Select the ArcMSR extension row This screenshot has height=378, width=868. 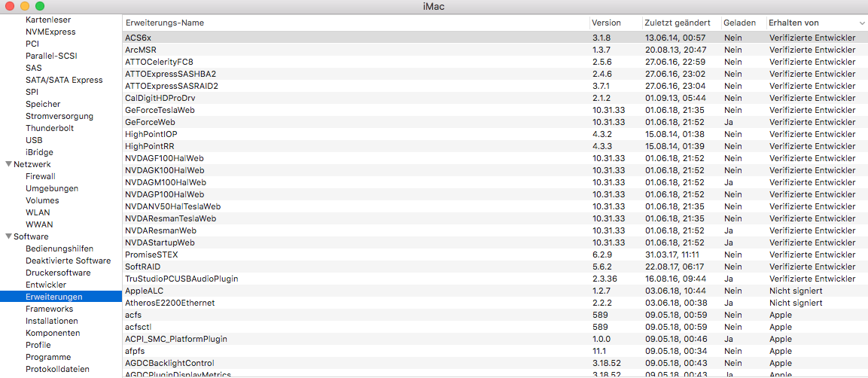pos(495,50)
